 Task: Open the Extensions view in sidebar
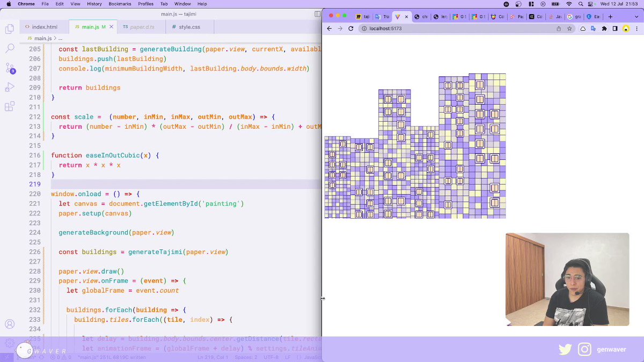[x=10, y=107]
